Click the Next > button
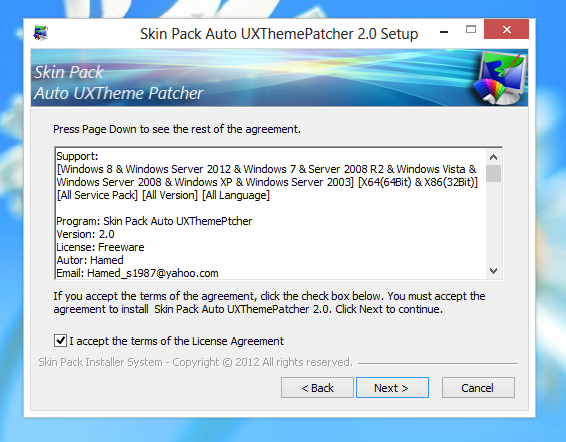The image size is (566, 442). coord(392,388)
